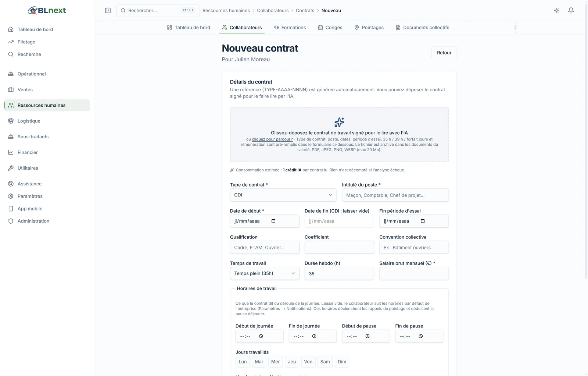Viewport: 588px width, 376px height.
Task: Go to Ressources humaines breadcrumb
Action: 226,10
